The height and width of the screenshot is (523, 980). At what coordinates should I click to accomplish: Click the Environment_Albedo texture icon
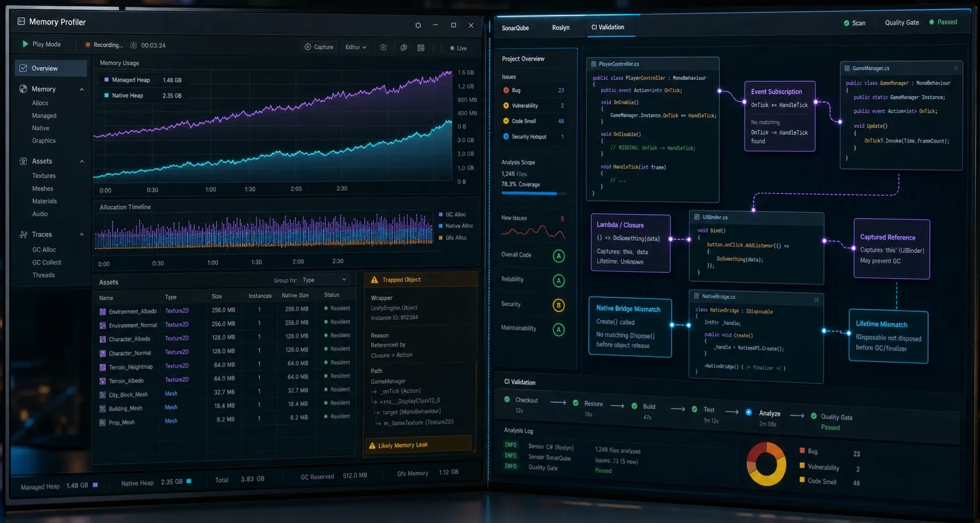(x=103, y=312)
